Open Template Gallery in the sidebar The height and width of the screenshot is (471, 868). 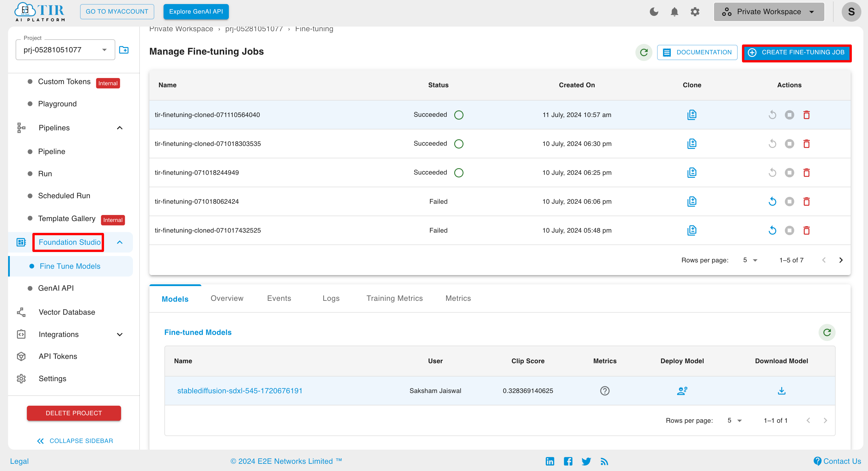(x=67, y=218)
